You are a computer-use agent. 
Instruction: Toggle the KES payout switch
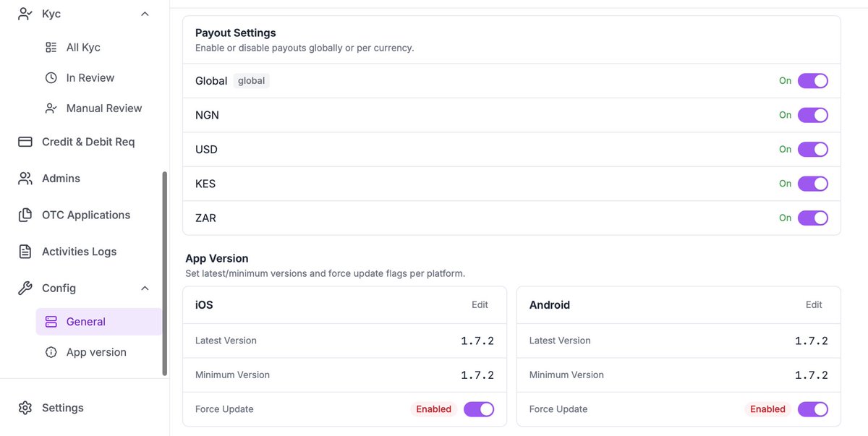[813, 184]
